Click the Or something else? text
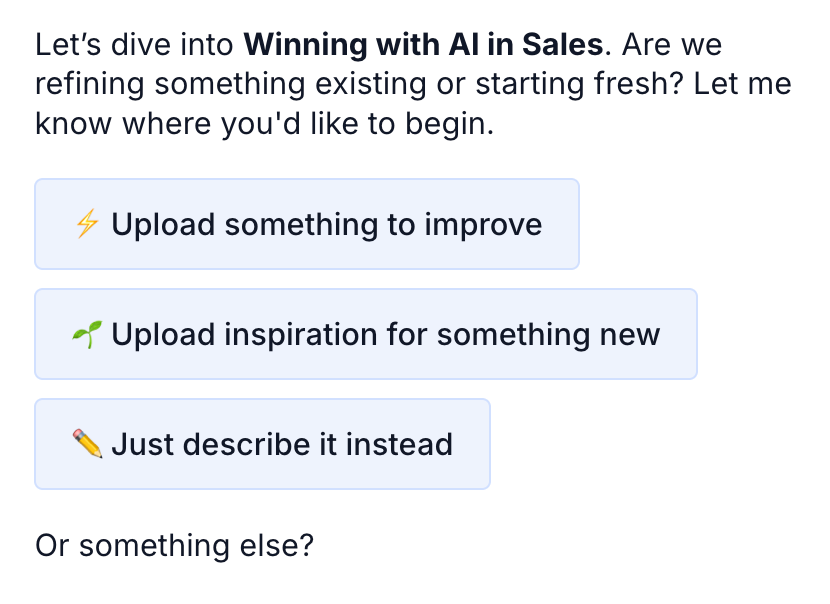The width and height of the screenshot is (830, 604). pyautogui.click(x=174, y=545)
